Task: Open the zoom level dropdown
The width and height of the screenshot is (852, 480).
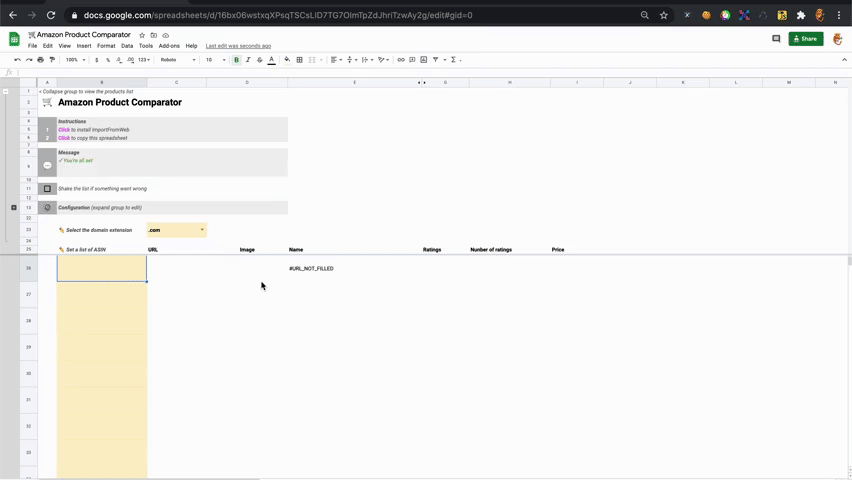Action: tap(76, 60)
